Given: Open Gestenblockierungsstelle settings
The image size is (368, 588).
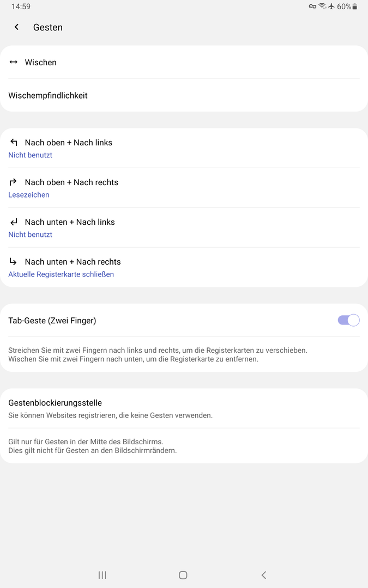Looking at the screenshot, I should (x=184, y=408).
